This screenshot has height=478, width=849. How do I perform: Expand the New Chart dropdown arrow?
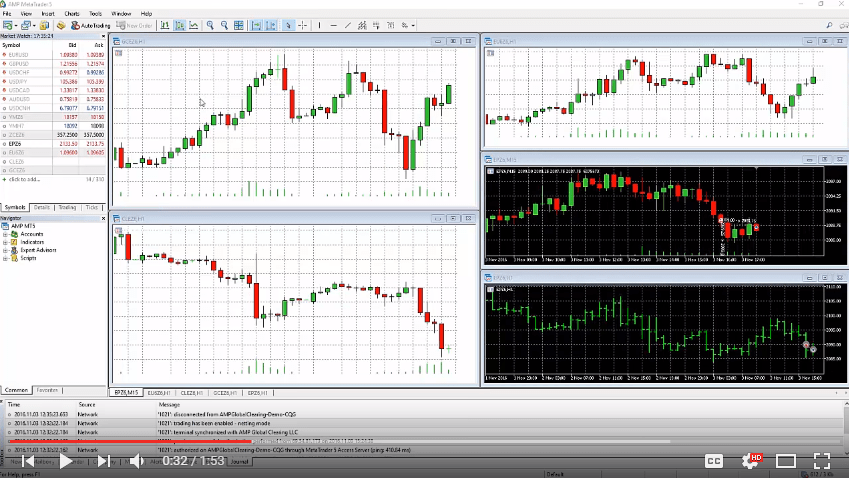pos(16,25)
